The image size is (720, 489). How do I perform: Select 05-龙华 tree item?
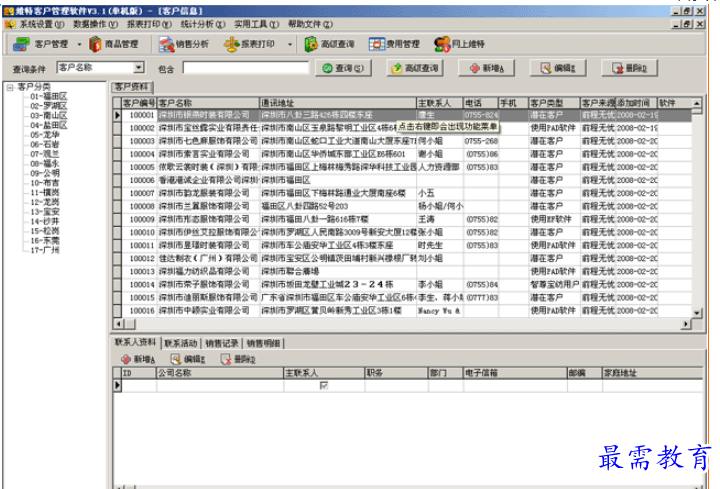coord(45,135)
